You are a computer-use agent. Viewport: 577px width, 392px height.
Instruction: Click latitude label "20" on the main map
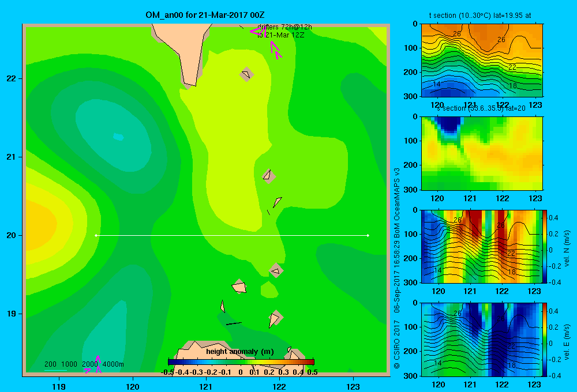tap(12, 235)
